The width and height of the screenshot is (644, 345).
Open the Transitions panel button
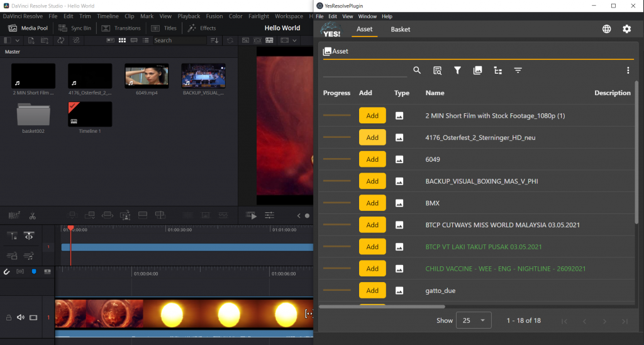pyautogui.click(x=121, y=28)
